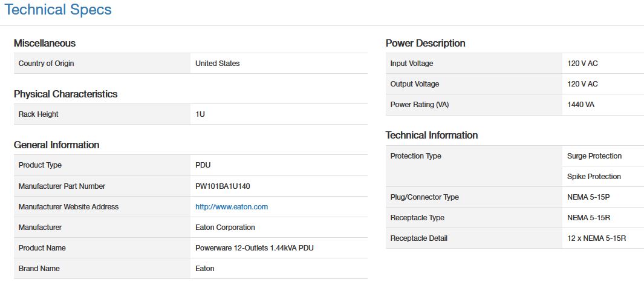Click the Power Description section heading
Screen dimensions: 644x285
425,43
